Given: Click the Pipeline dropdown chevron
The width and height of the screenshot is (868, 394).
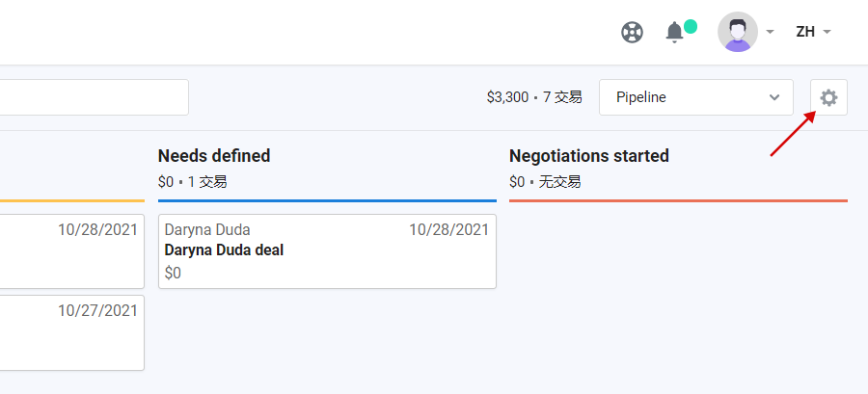Looking at the screenshot, I should [773, 98].
